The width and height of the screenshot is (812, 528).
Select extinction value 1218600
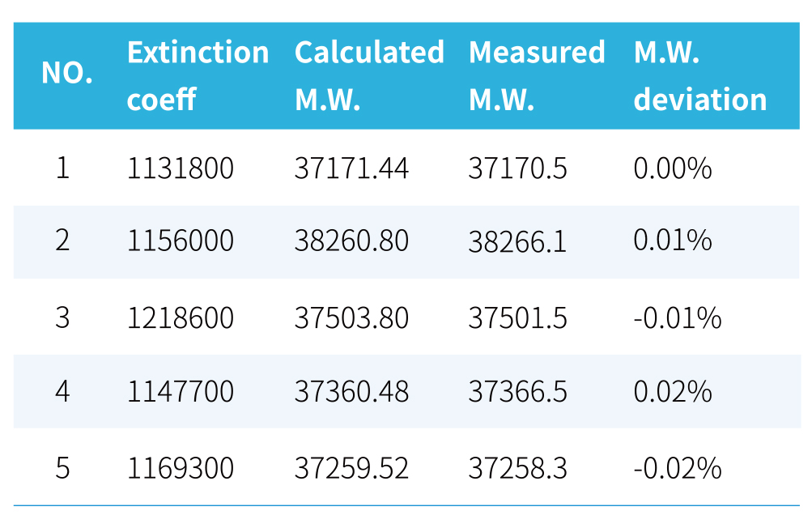pyautogui.click(x=180, y=318)
